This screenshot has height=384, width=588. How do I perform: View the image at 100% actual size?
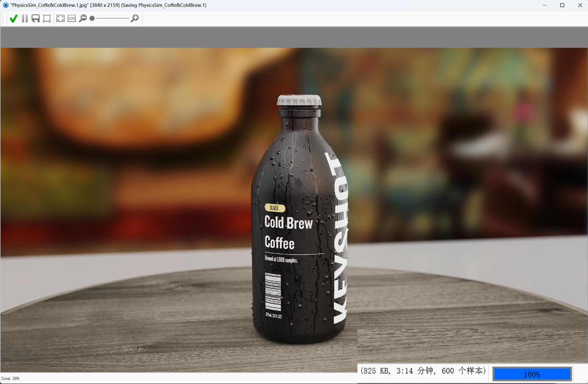click(x=71, y=18)
